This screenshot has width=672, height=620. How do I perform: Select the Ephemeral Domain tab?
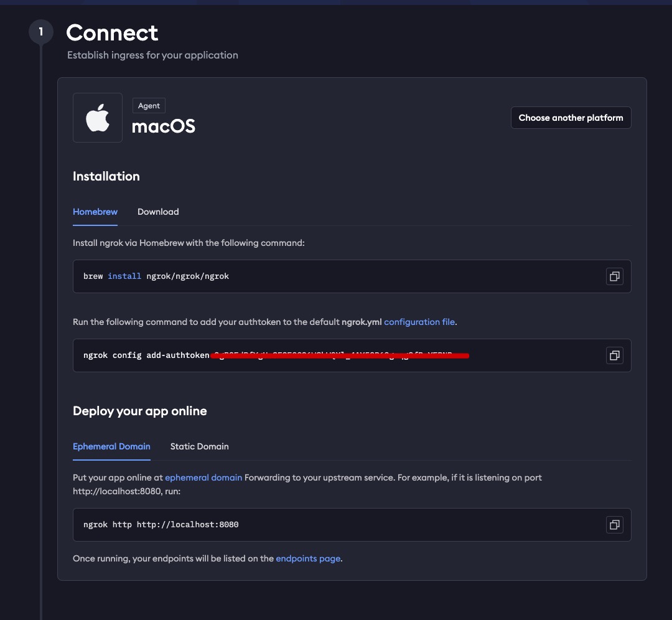(111, 446)
